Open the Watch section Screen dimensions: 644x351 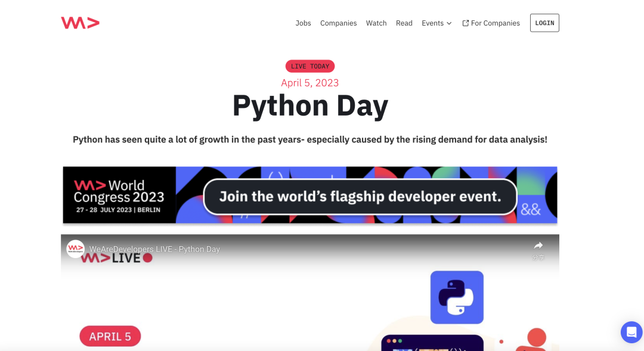[376, 23]
